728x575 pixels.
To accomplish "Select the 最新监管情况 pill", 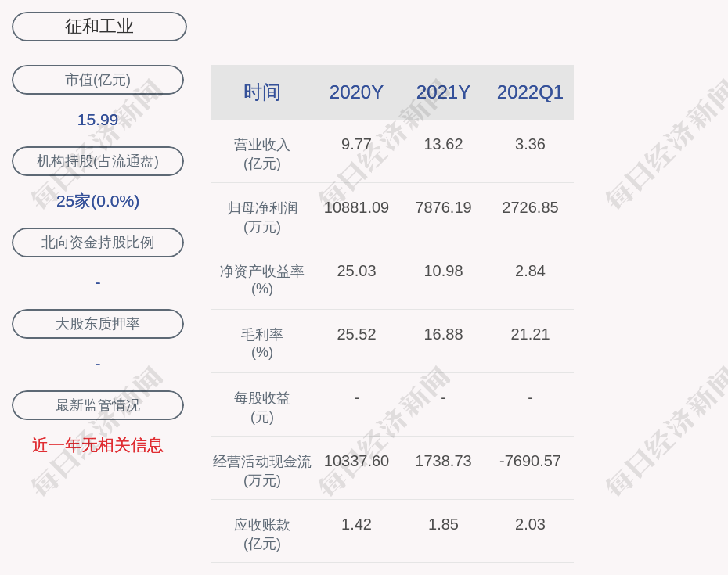I will pos(98,405).
